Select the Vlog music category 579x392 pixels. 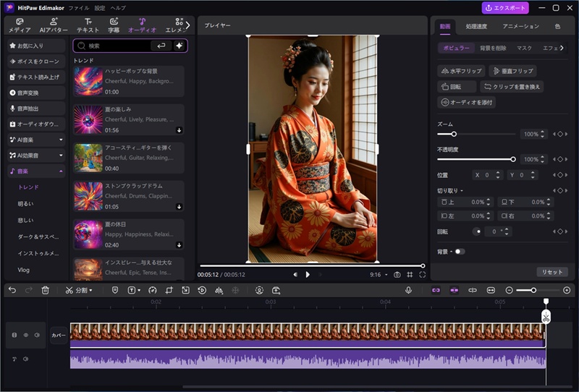pyautogui.click(x=24, y=270)
